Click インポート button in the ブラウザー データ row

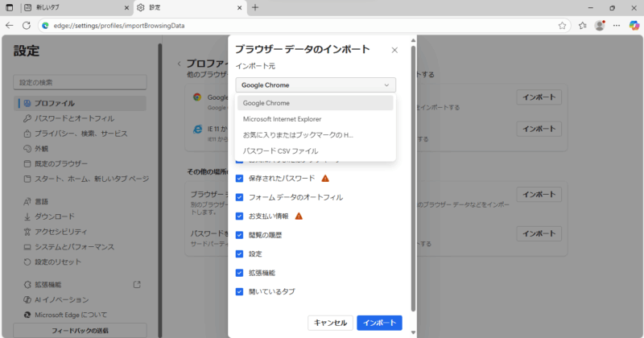click(539, 194)
